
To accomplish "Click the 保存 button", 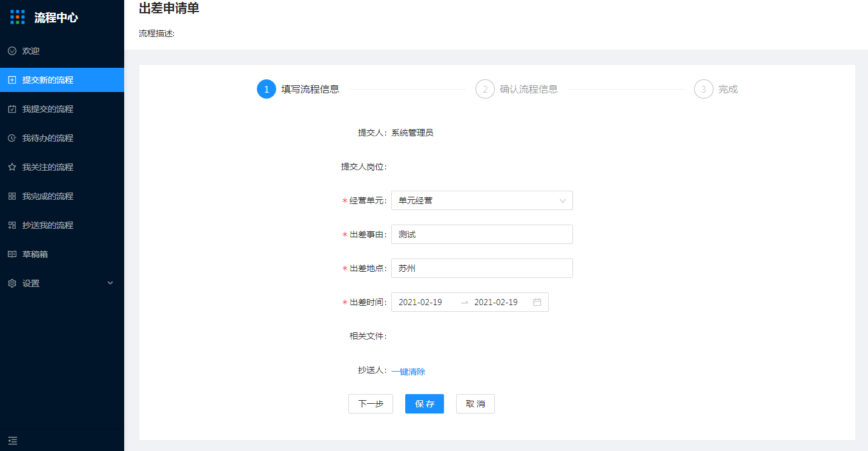I will pyautogui.click(x=425, y=404).
